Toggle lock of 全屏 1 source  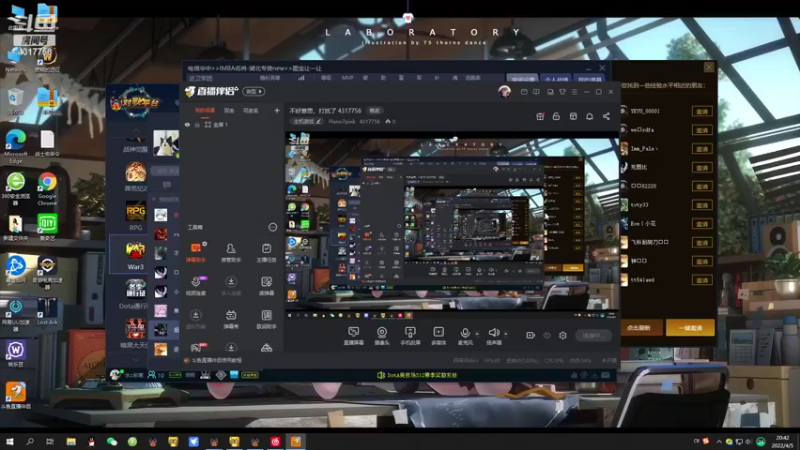click(197, 124)
